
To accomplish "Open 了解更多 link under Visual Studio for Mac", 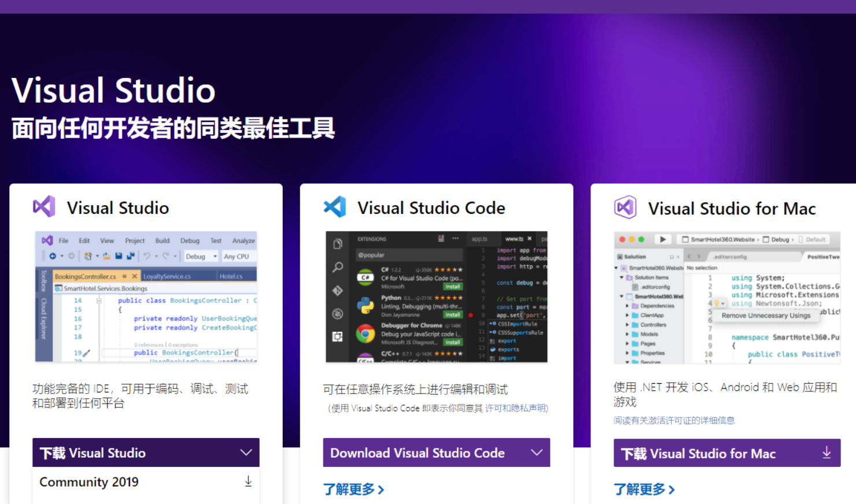I will point(644,490).
